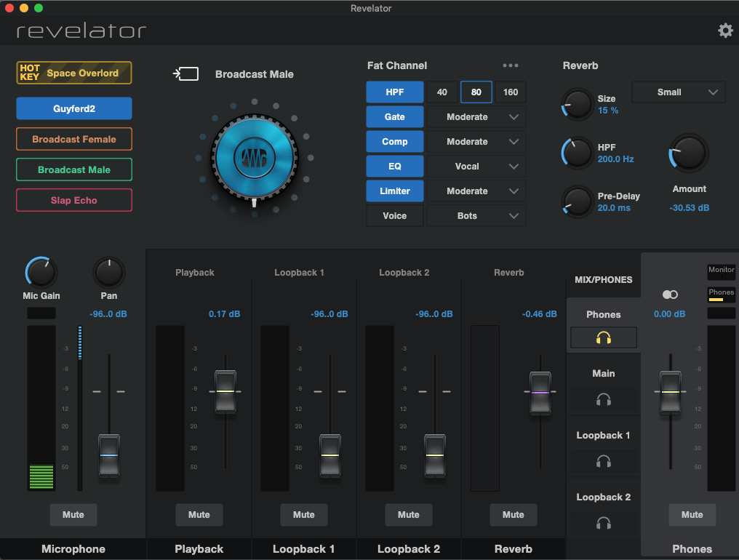Viewport: 739px width, 560px height.
Task: Select the Main mix headphone icon
Action: tap(603, 400)
